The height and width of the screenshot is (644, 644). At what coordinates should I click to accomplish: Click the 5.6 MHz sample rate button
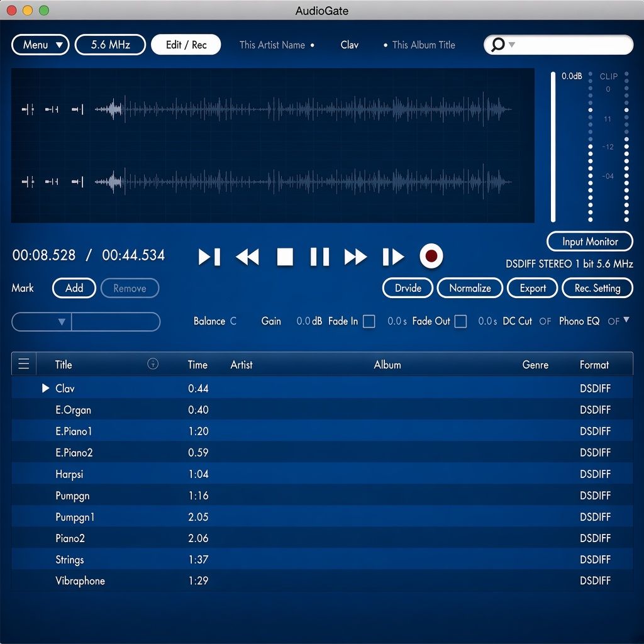[x=110, y=45]
